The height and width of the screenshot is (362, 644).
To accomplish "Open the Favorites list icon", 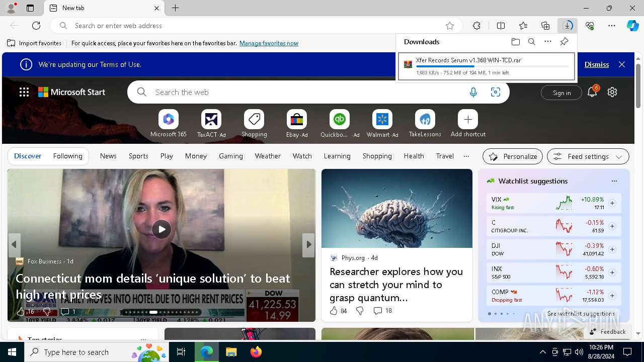I will (x=523, y=26).
